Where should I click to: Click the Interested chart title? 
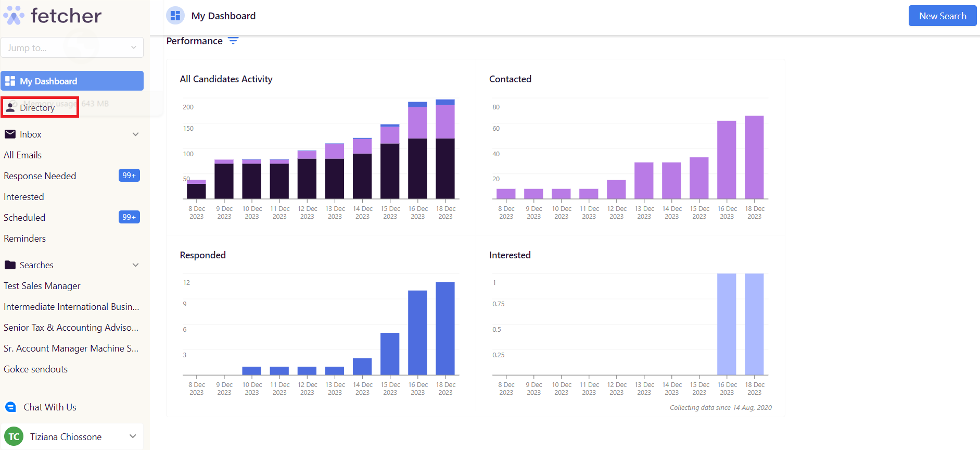tap(510, 255)
